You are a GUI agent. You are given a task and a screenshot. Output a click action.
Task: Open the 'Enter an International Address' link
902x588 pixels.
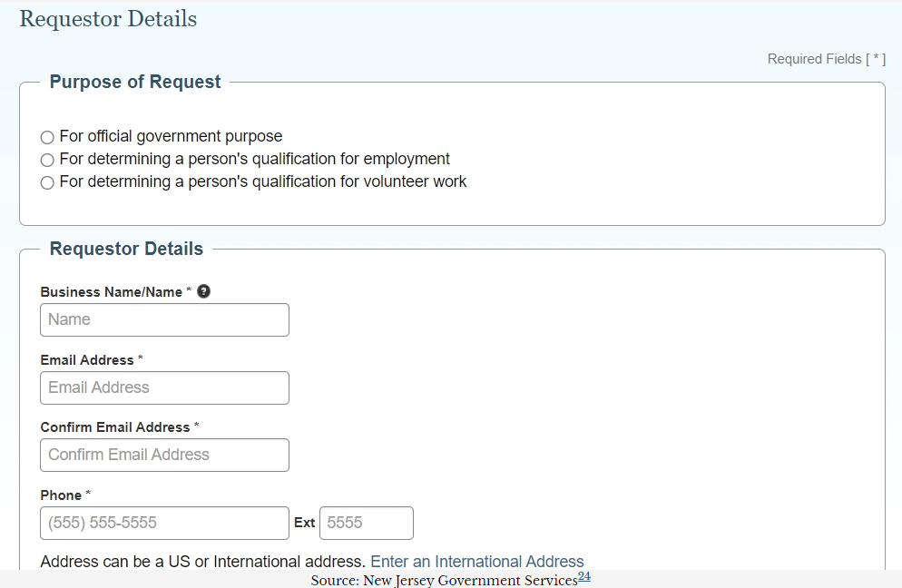point(477,562)
